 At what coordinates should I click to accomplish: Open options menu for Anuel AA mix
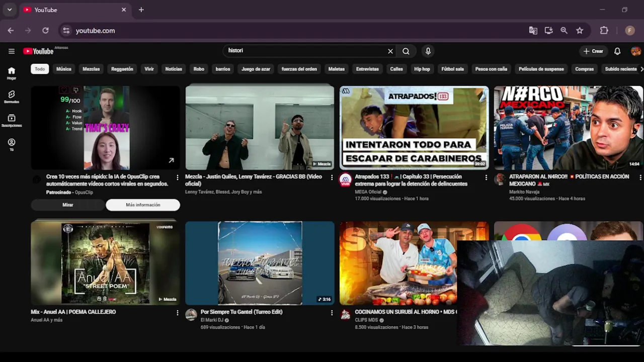click(x=178, y=313)
